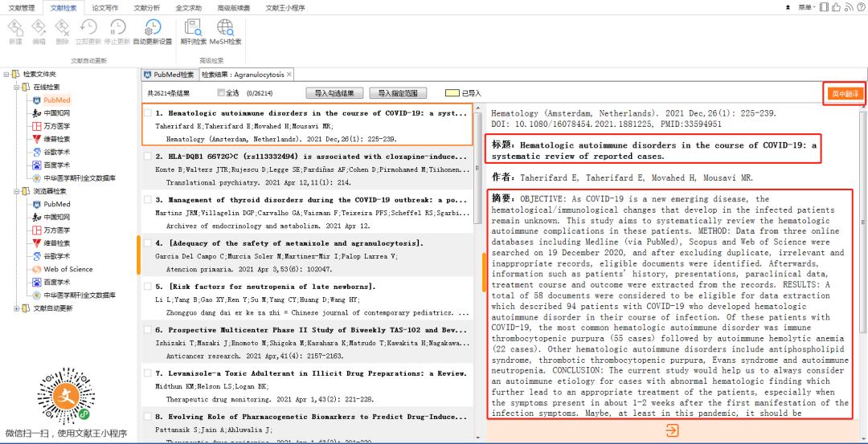Switch to the PubMed检索 tab

pyautogui.click(x=169, y=75)
